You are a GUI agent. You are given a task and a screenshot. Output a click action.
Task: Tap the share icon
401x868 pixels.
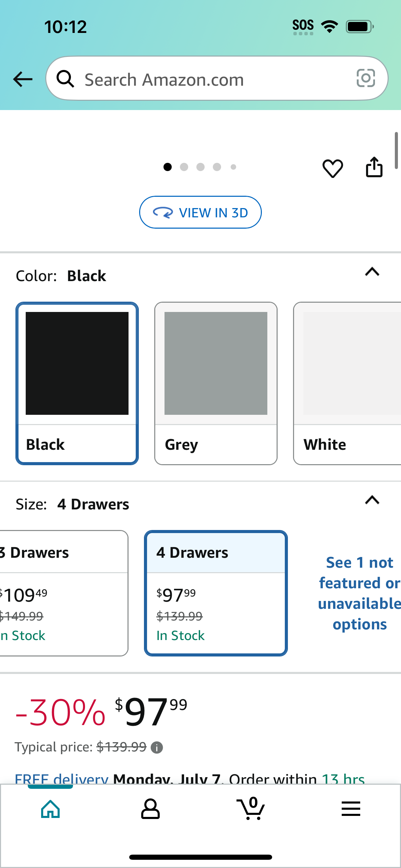pos(374,167)
